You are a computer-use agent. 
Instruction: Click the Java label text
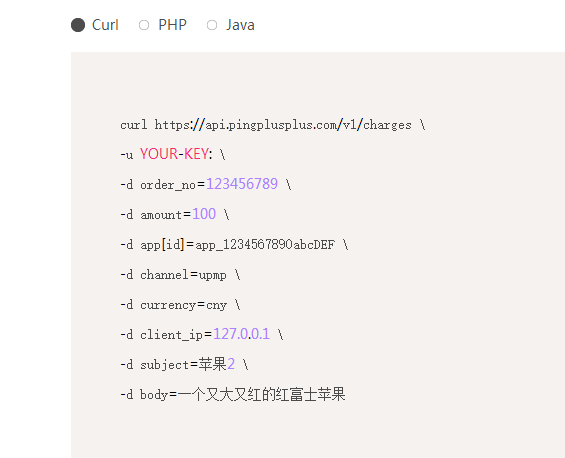coord(240,25)
